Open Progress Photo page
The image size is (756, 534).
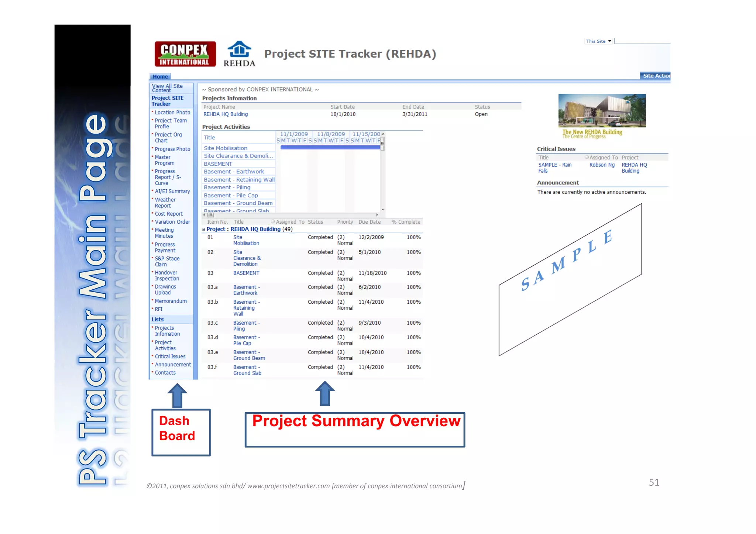(x=172, y=149)
